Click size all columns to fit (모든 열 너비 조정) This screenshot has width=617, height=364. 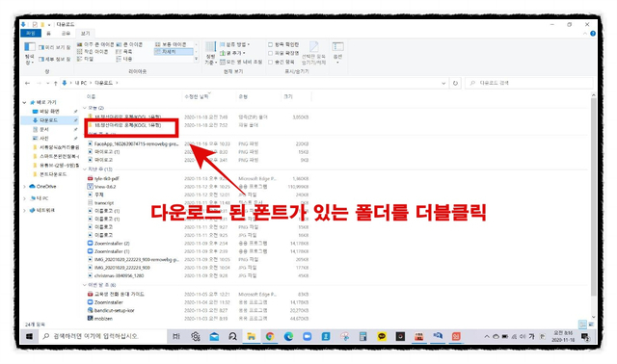tap(241, 62)
